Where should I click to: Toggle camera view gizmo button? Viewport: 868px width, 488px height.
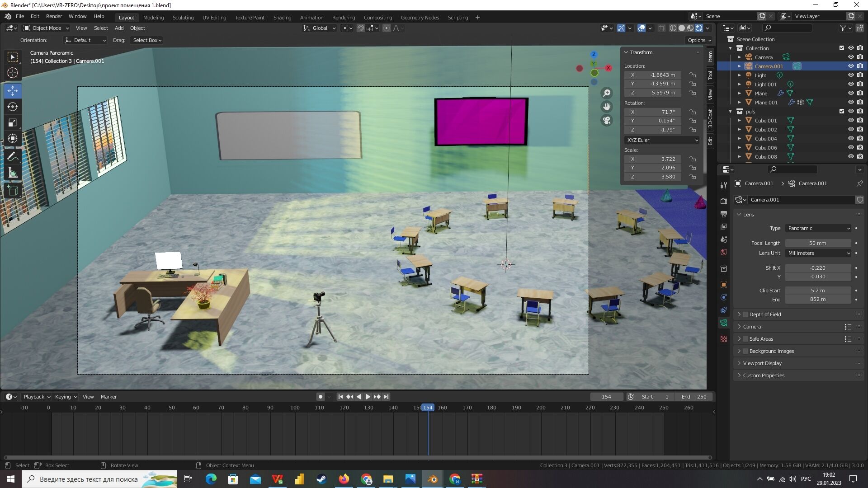click(607, 120)
